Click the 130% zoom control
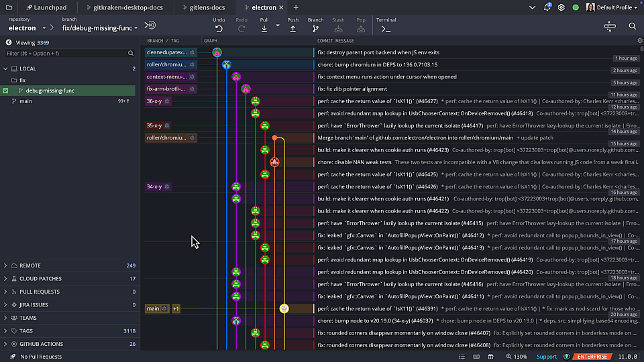644x362 pixels. pyautogui.click(x=517, y=357)
